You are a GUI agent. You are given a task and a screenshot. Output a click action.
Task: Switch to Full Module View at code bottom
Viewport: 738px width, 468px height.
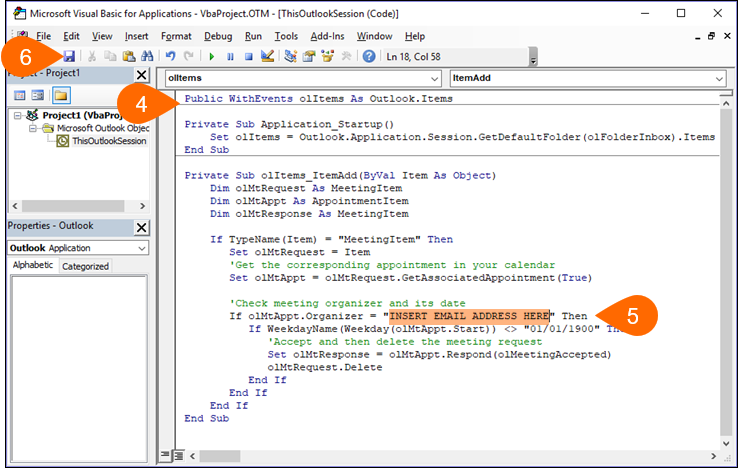point(179,455)
